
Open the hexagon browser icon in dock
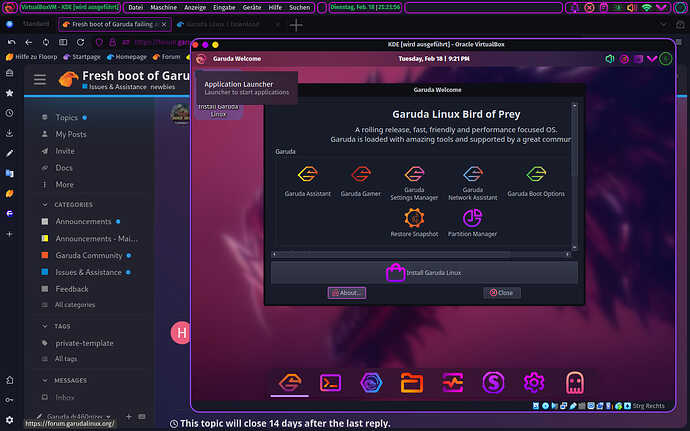pos(371,383)
